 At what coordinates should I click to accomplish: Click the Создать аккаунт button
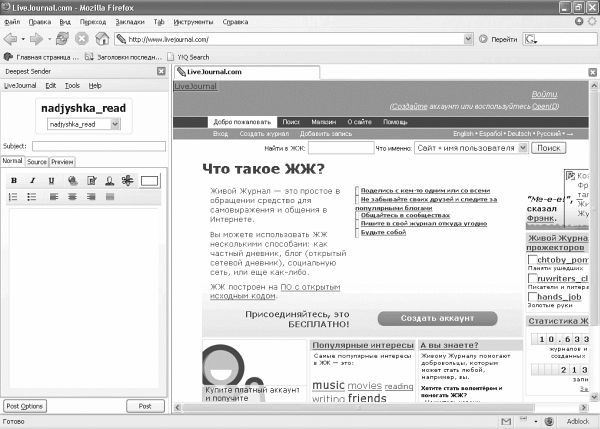coord(437,318)
